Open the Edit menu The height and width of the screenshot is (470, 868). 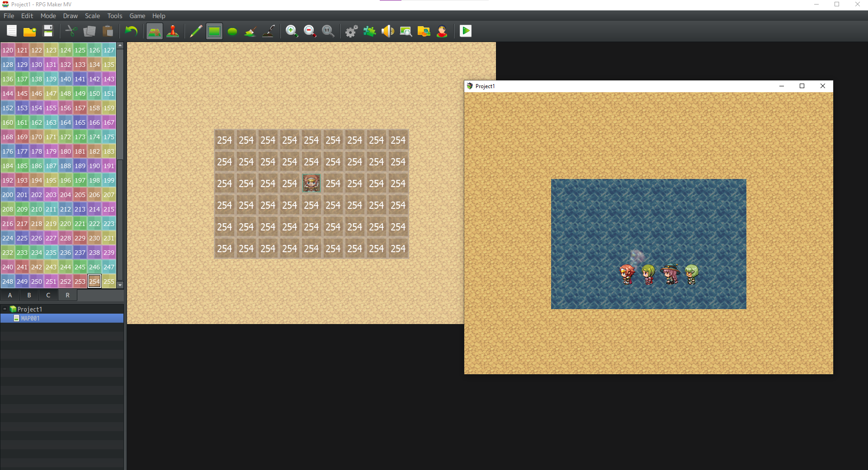27,16
